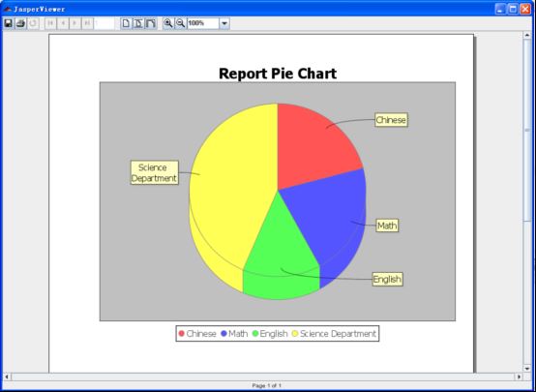
Task: Click the Report Pie Chart title
Action: [x=278, y=74]
